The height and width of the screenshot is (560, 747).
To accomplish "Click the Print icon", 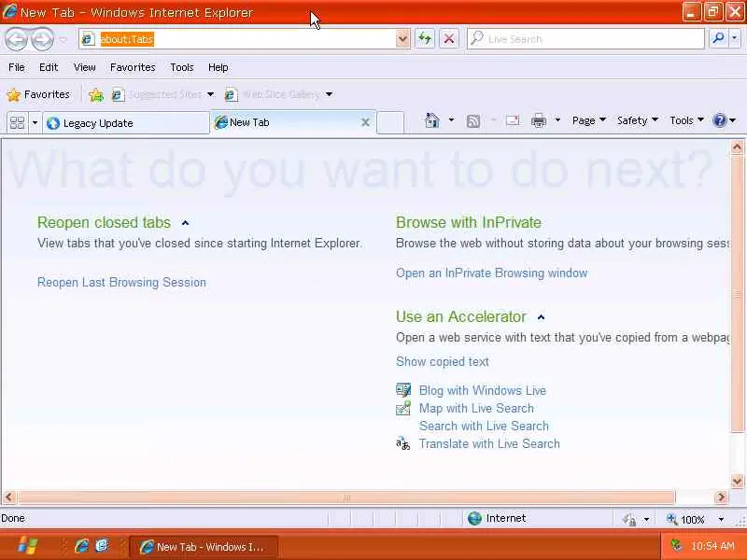I will point(539,121).
